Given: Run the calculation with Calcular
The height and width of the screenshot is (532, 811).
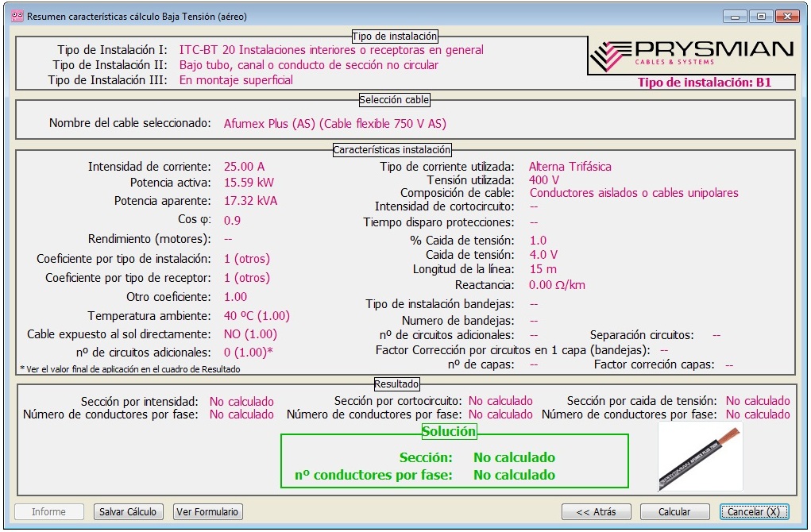Looking at the screenshot, I should coord(674,512).
